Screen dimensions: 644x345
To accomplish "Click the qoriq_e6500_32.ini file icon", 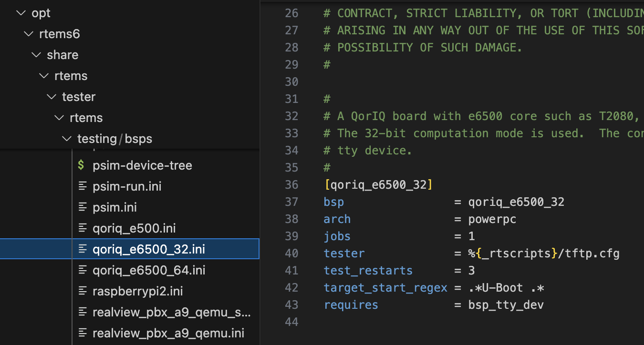I will click(x=83, y=249).
